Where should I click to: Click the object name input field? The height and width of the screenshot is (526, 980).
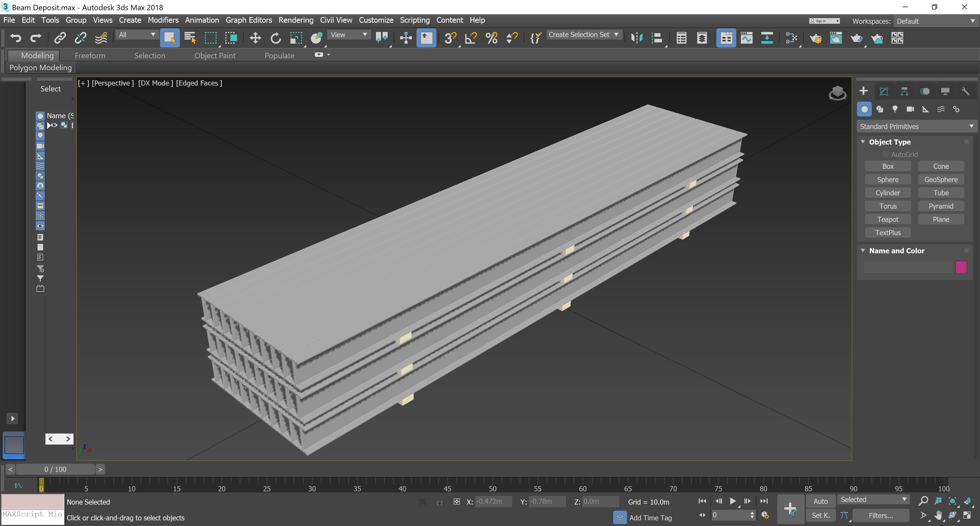point(908,267)
